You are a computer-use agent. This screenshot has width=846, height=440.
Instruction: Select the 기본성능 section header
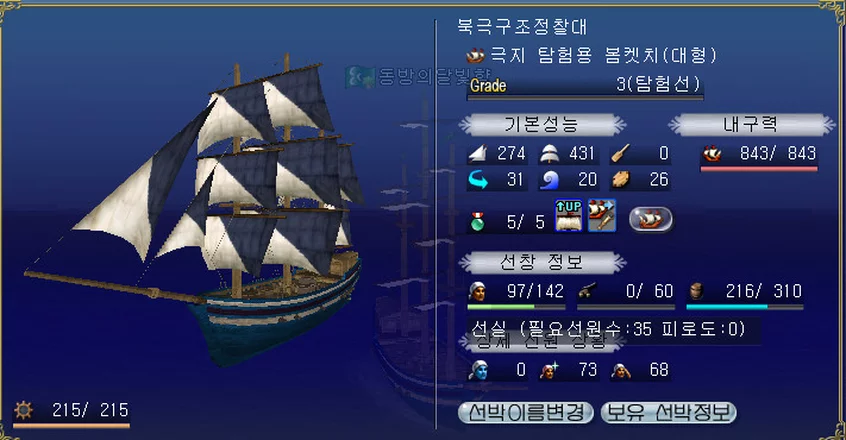pos(542,125)
